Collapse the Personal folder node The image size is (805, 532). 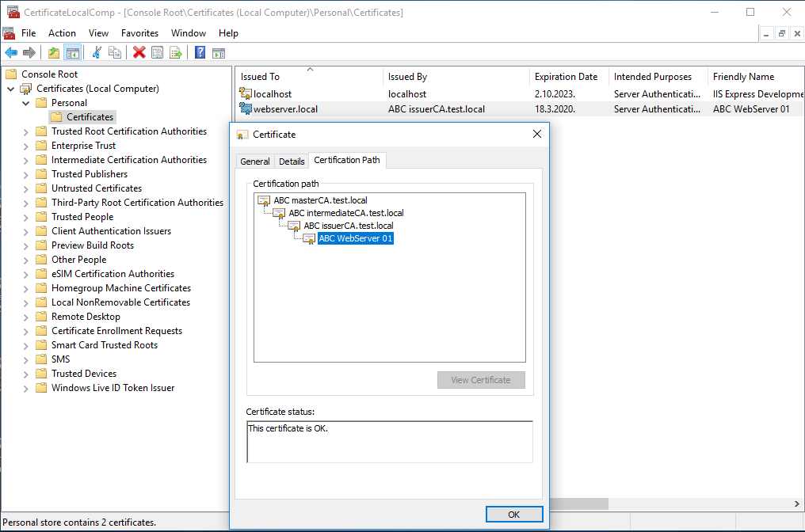point(25,103)
